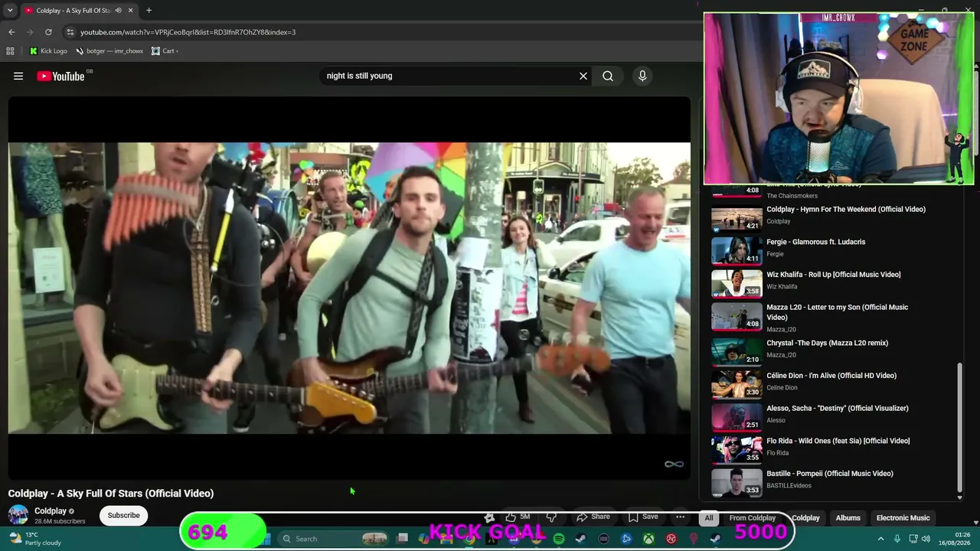Screen dimensions: 980x551
Task: Click the playlist panel scrollbar thumb
Action: 959,427
